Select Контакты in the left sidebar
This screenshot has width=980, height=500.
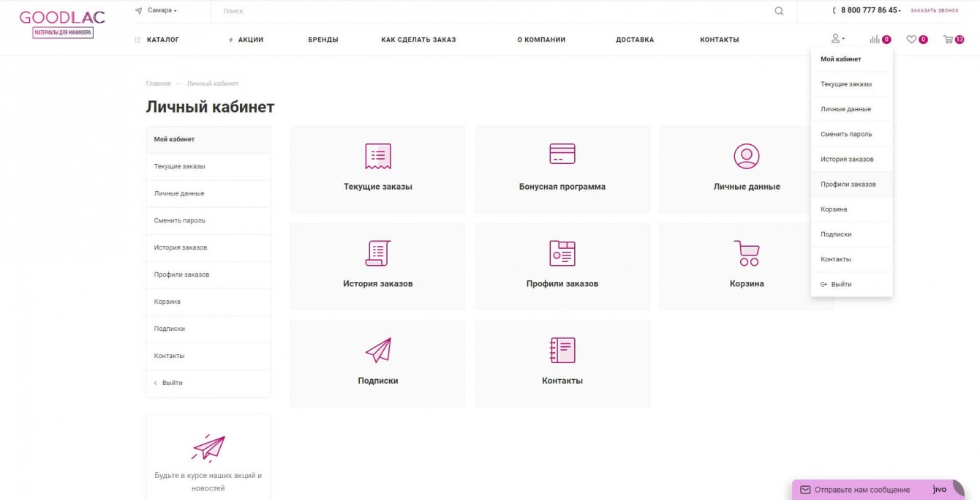[x=208, y=356]
